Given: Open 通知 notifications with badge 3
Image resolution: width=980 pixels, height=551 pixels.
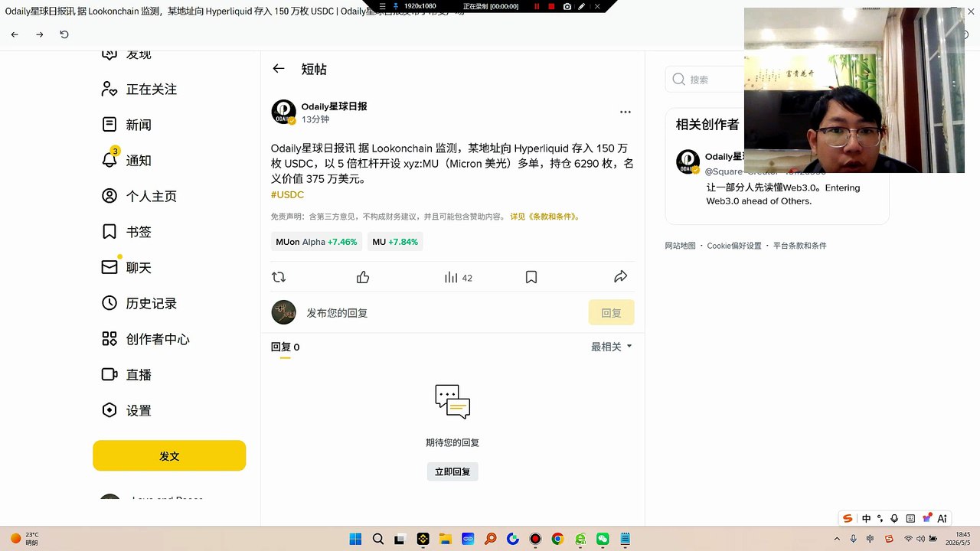Looking at the screenshot, I should click(x=127, y=160).
